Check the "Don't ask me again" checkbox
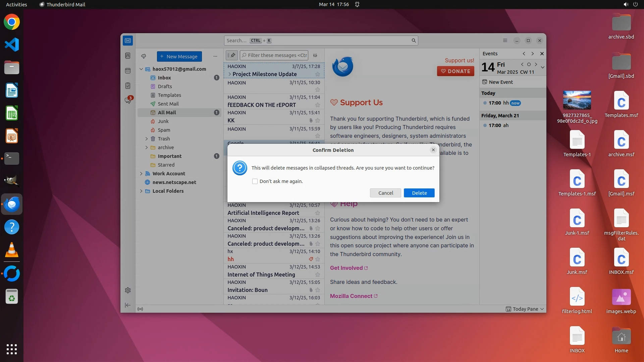Viewport: 644px width, 362px height. pyautogui.click(x=255, y=181)
